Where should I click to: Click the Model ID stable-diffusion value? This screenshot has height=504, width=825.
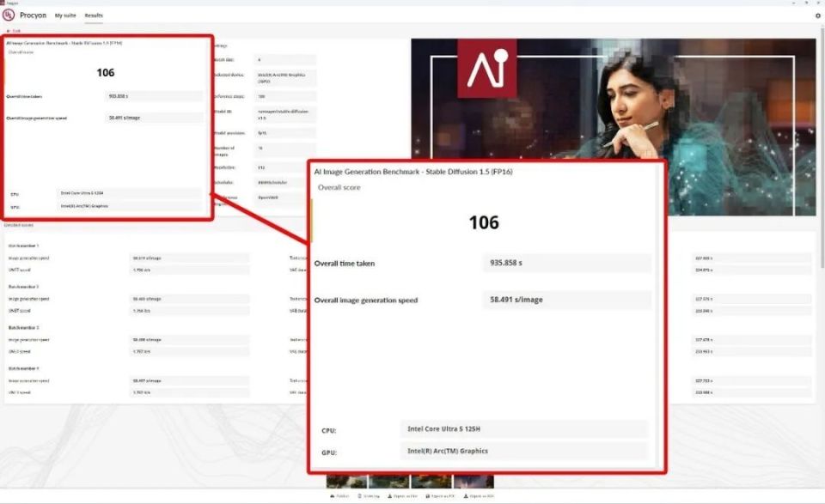point(284,114)
